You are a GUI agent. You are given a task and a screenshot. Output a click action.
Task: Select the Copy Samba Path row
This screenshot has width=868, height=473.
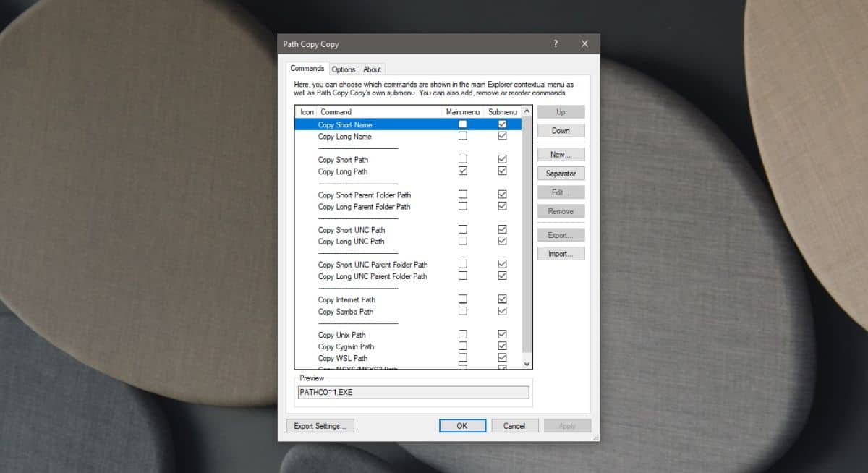click(407, 311)
